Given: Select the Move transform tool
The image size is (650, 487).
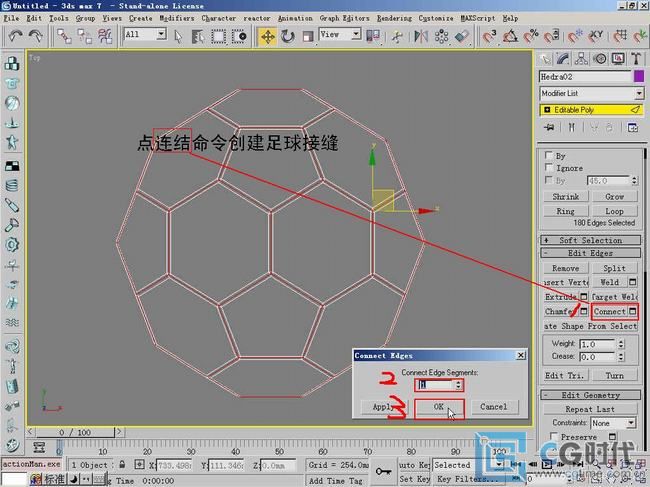Looking at the screenshot, I should tap(267, 35).
